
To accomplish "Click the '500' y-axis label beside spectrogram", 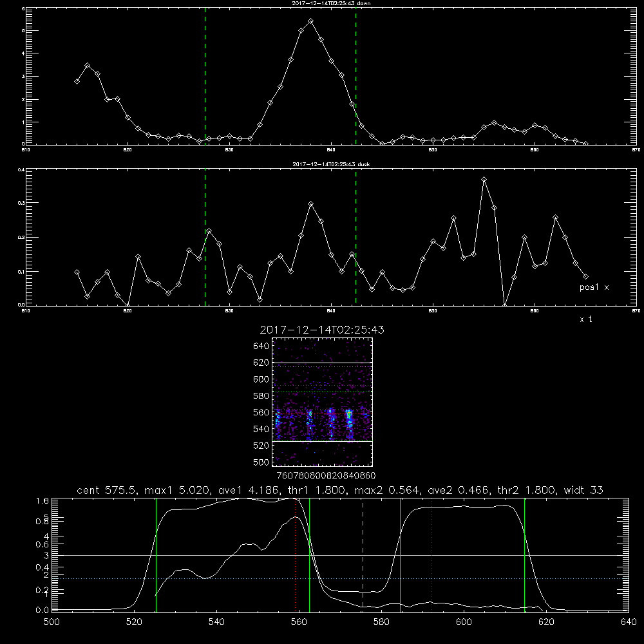I will point(261,462).
